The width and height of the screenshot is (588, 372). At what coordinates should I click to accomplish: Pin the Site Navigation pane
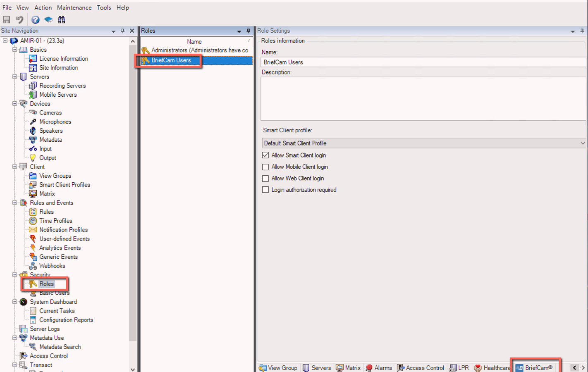click(123, 31)
